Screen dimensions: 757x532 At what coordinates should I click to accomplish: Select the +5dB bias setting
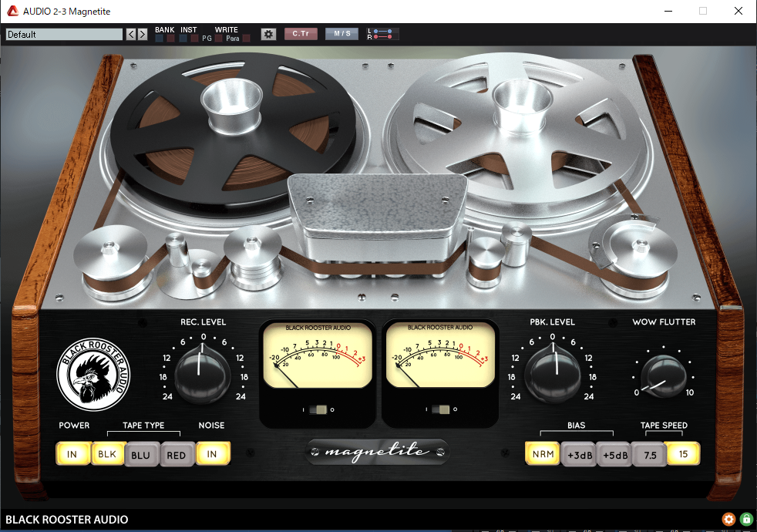coord(615,455)
